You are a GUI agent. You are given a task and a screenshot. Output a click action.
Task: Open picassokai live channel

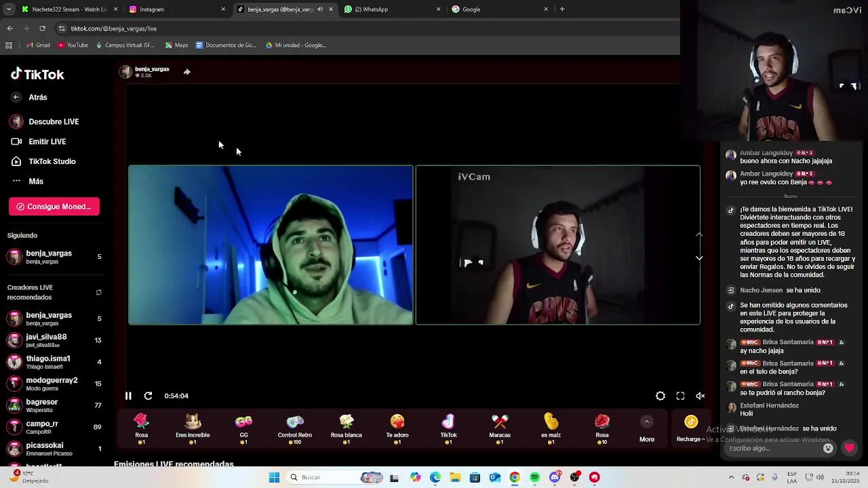[x=54, y=449]
